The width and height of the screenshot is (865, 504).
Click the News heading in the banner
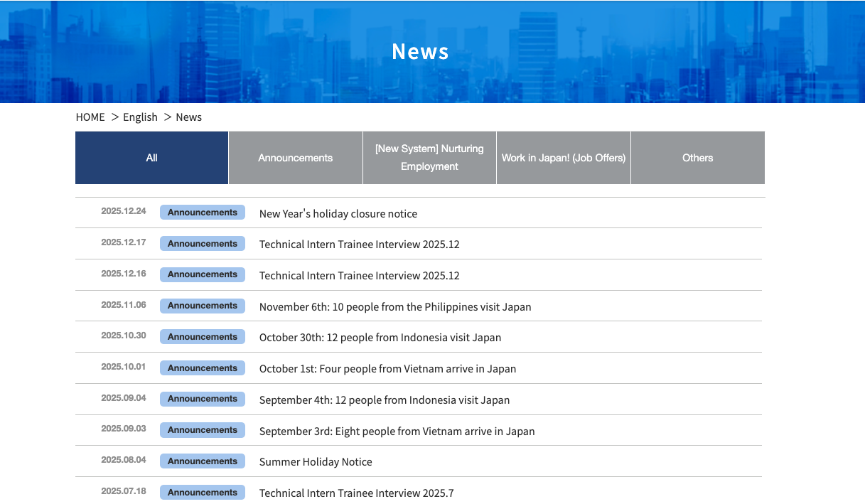tap(420, 51)
